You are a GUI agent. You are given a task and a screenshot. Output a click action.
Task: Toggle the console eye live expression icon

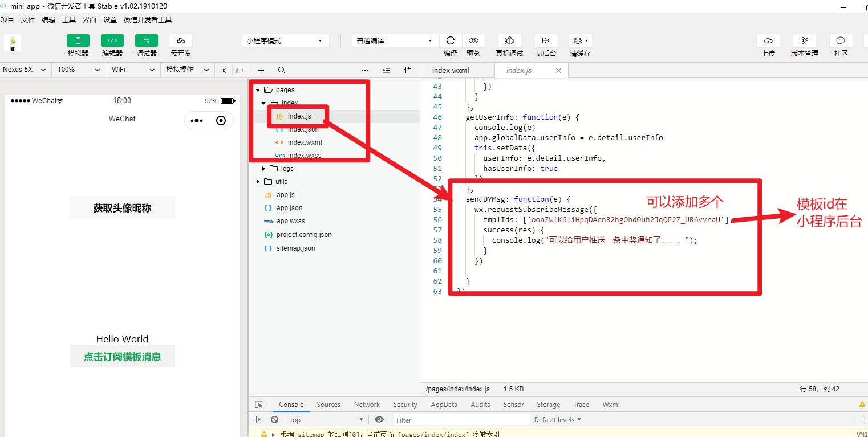(379, 420)
